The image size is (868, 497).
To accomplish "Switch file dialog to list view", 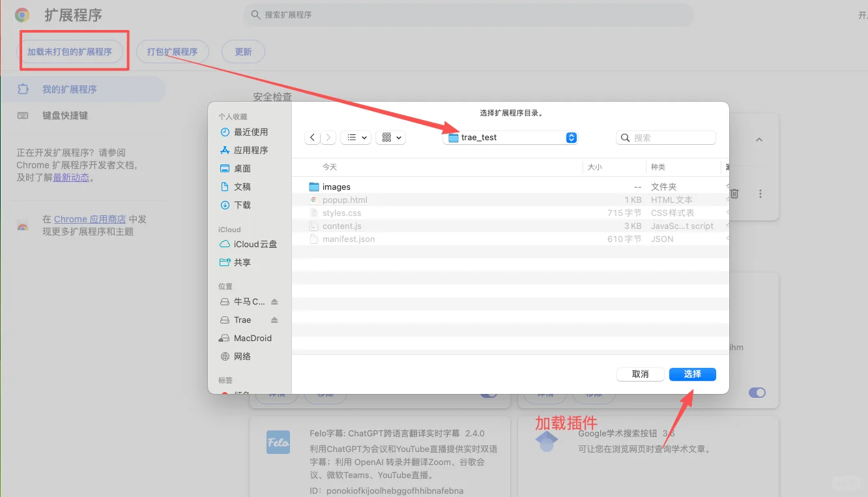I will point(352,137).
